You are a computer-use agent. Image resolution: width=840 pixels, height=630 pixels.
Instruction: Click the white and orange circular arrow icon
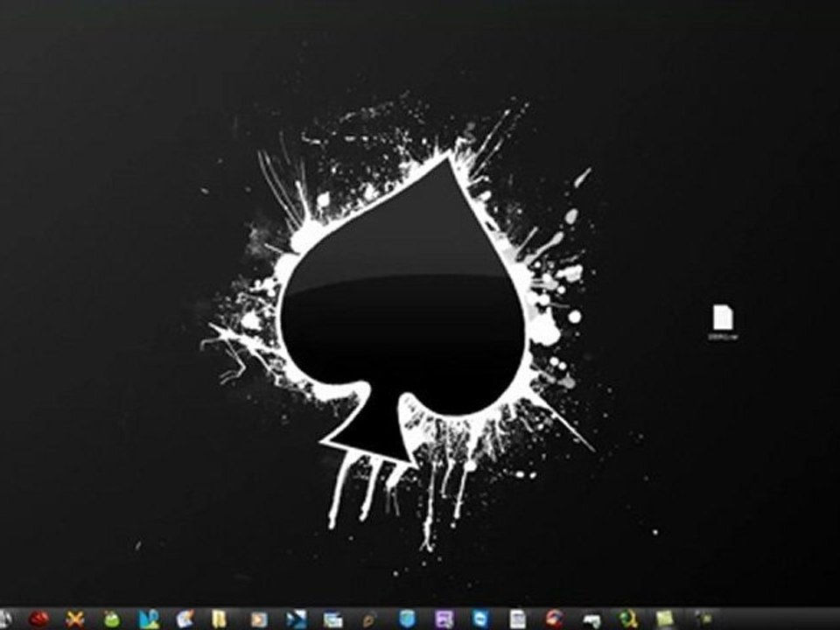click(185, 619)
